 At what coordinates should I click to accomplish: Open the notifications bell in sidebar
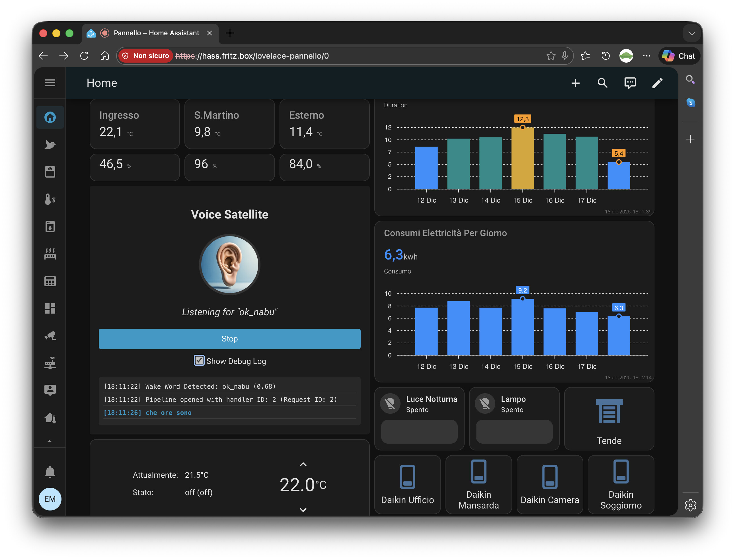(50, 472)
